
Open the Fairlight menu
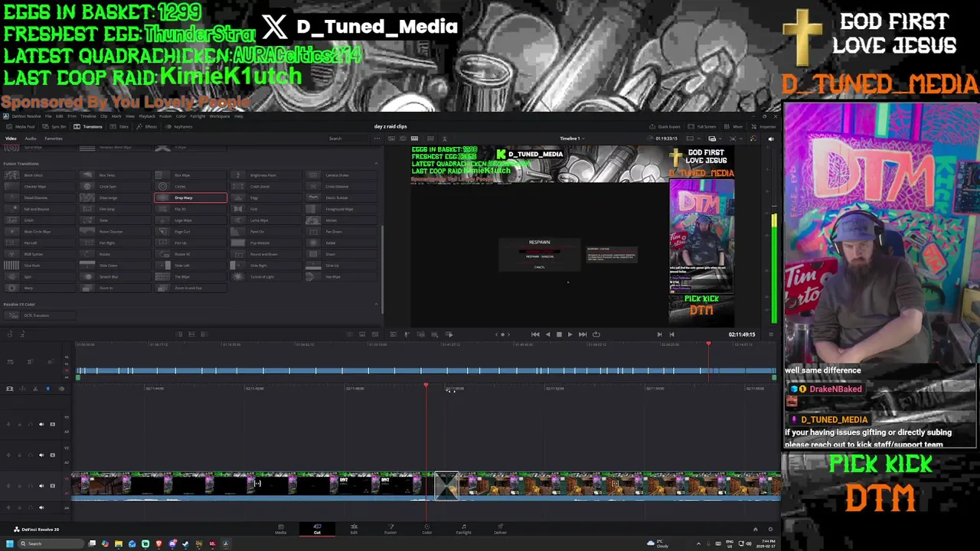coord(198,116)
